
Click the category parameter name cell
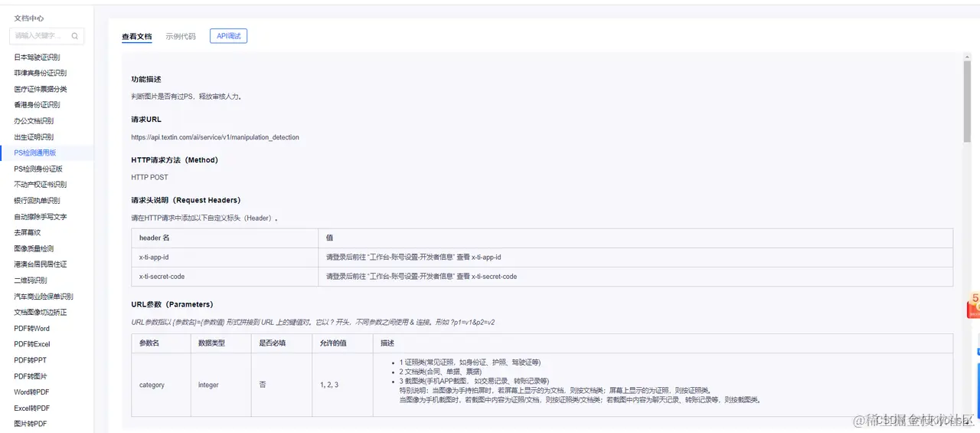pos(161,385)
